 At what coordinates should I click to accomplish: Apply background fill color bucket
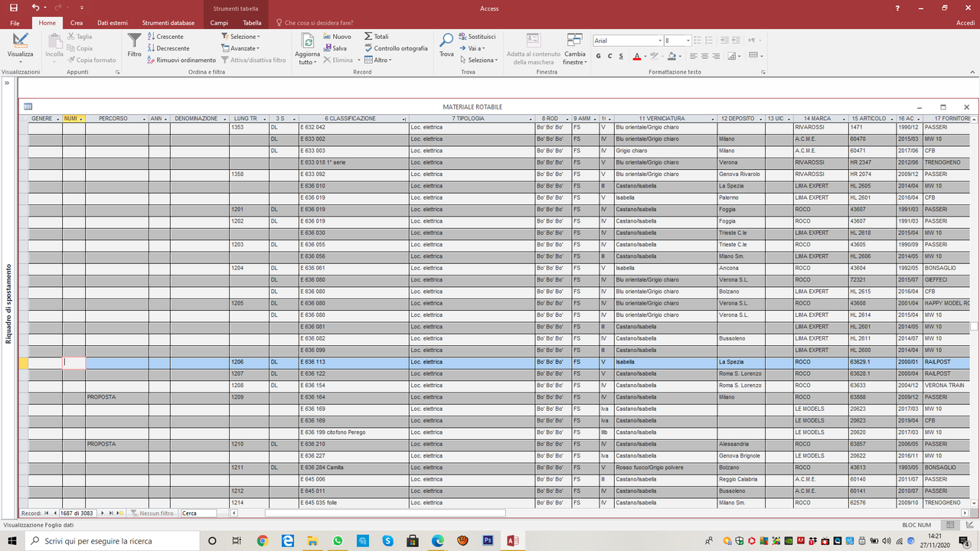[x=671, y=56]
